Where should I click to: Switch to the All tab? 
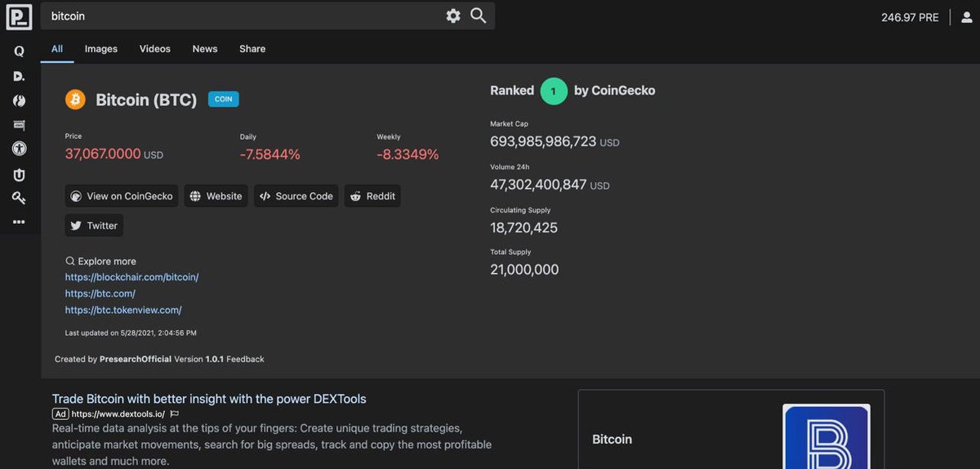click(57, 49)
